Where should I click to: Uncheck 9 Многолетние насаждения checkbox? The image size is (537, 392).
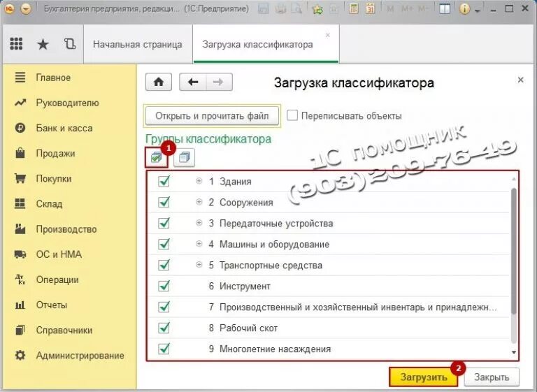164,349
